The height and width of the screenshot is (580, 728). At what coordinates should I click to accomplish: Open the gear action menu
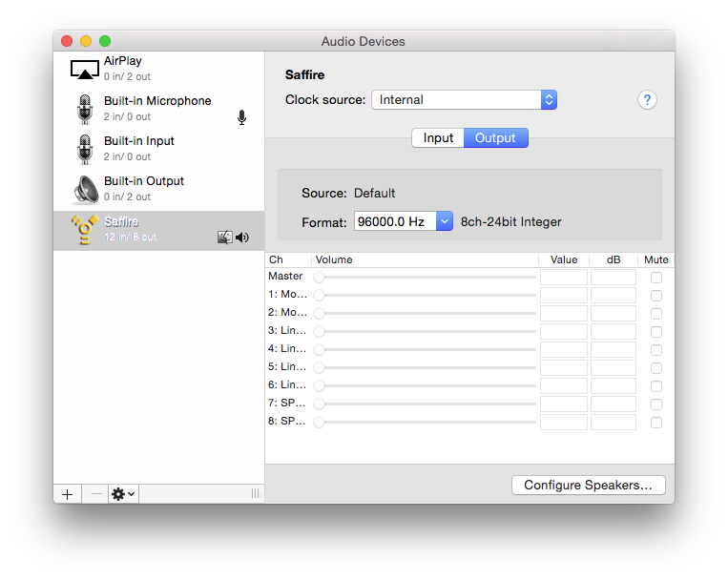(x=123, y=494)
